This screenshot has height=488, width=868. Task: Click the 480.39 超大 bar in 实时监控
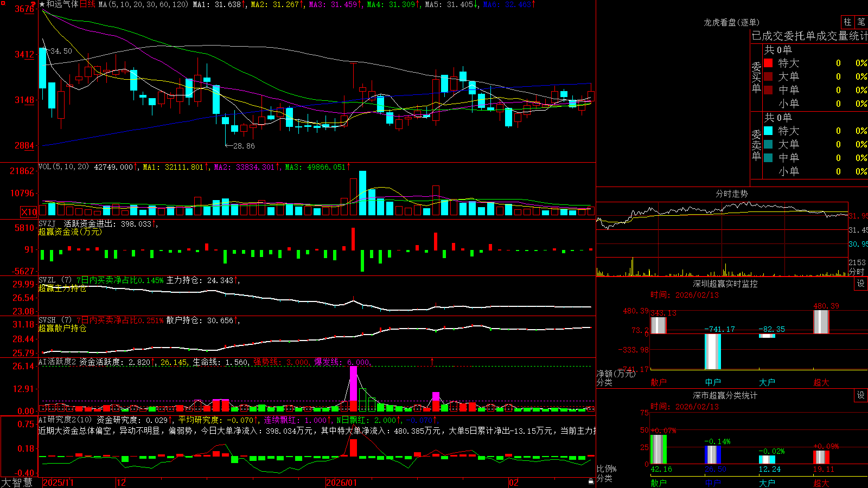[x=821, y=322]
